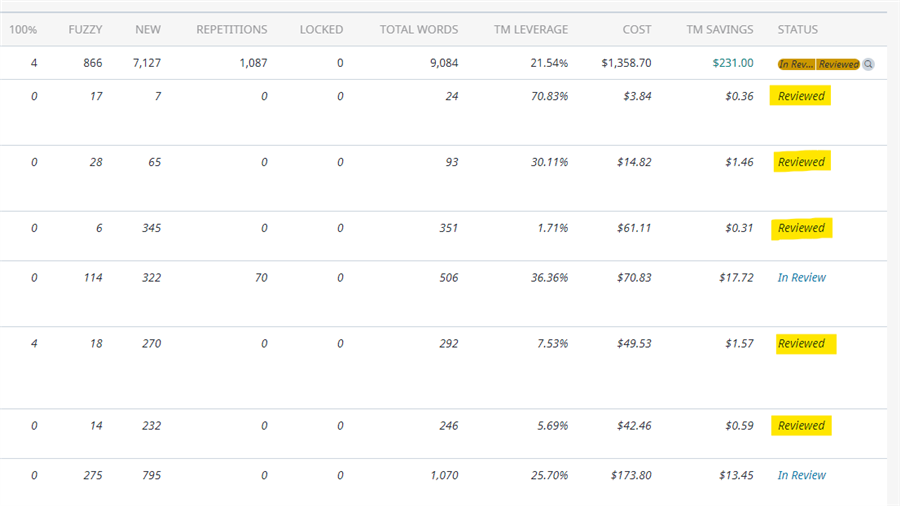Click the 'In Rev...' status badge
The width and height of the screenshot is (900, 506).
tap(796, 64)
